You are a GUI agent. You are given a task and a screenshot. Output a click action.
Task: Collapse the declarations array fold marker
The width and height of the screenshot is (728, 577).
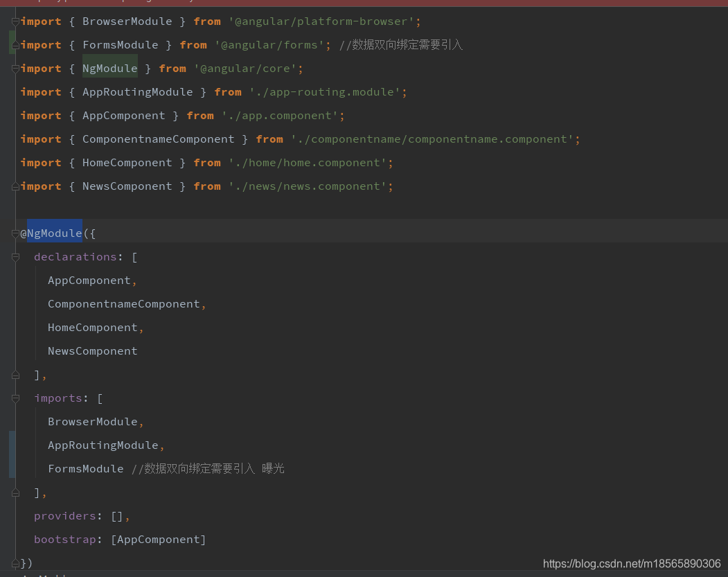(x=15, y=257)
